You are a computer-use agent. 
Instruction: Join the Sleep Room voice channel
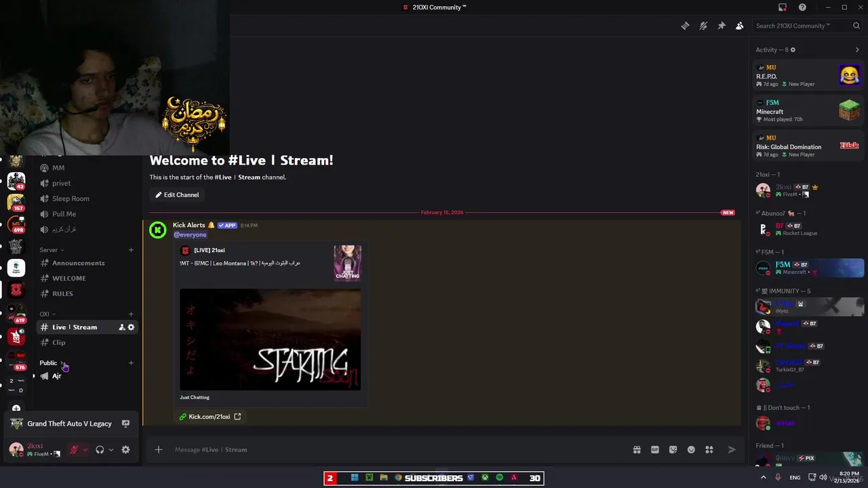coord(87,199)
